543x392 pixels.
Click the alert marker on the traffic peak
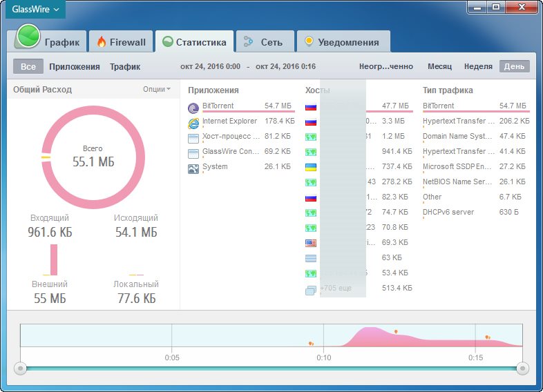point(396,332)
